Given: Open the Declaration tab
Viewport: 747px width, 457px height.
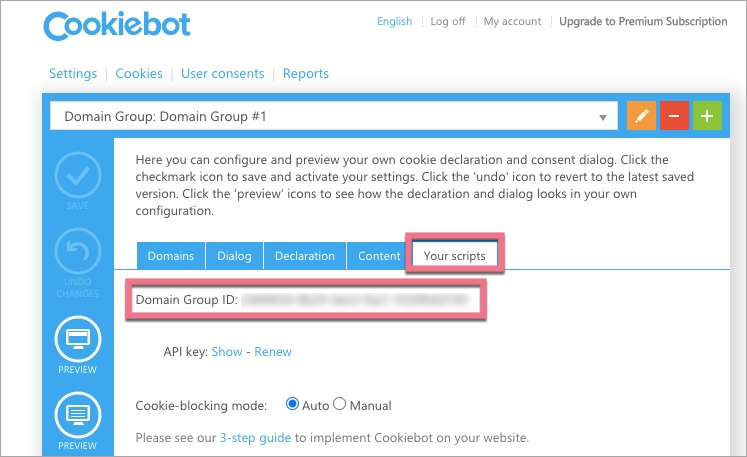Looking at the screenshot, I should 304,256.
